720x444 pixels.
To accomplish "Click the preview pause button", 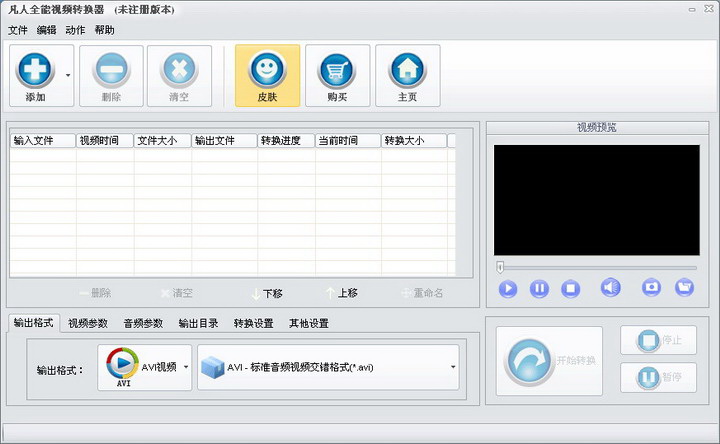I will click(539, 288).
